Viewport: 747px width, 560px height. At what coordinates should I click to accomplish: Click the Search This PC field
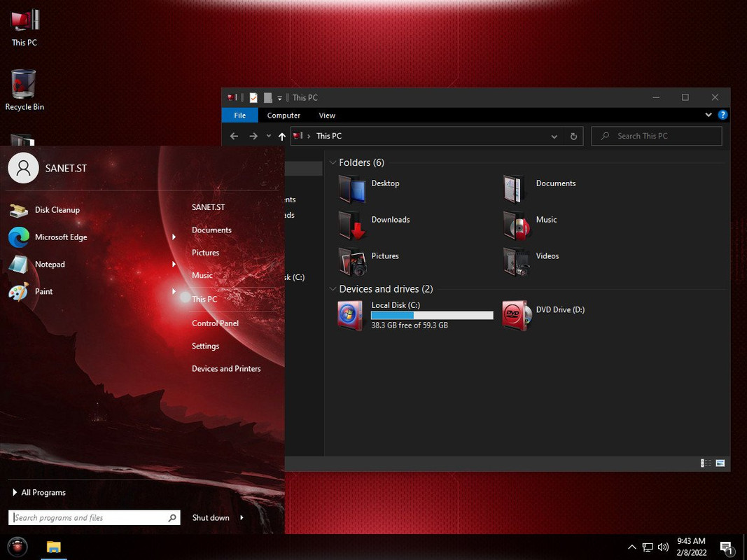[657, 136]
